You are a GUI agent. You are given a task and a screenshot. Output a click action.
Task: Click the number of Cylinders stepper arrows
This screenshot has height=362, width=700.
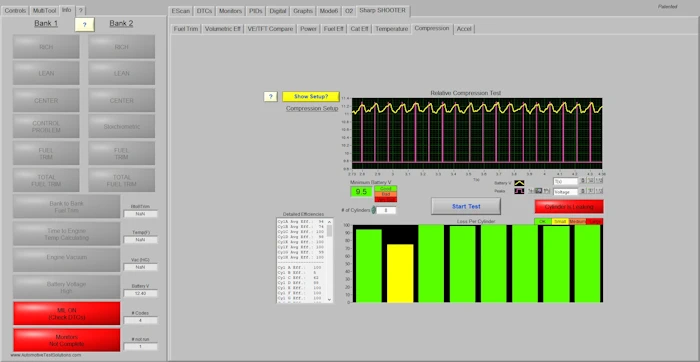[374, 210]
